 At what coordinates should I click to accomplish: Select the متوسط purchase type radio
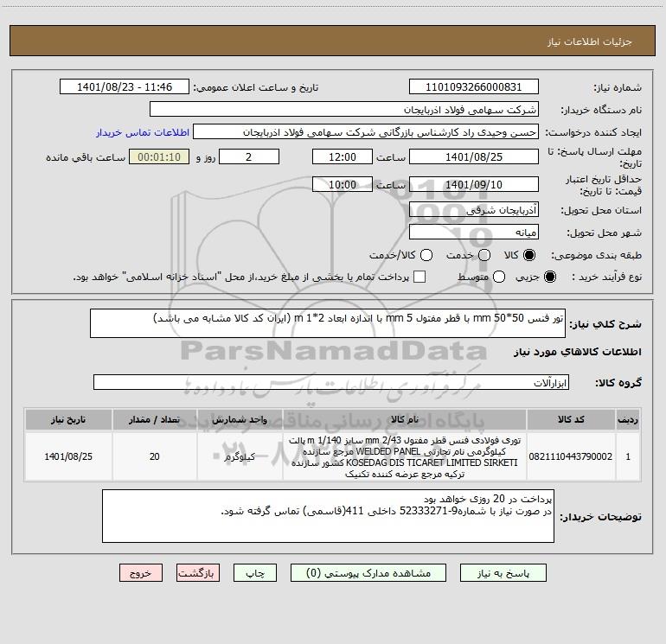(x=499, y=277)
